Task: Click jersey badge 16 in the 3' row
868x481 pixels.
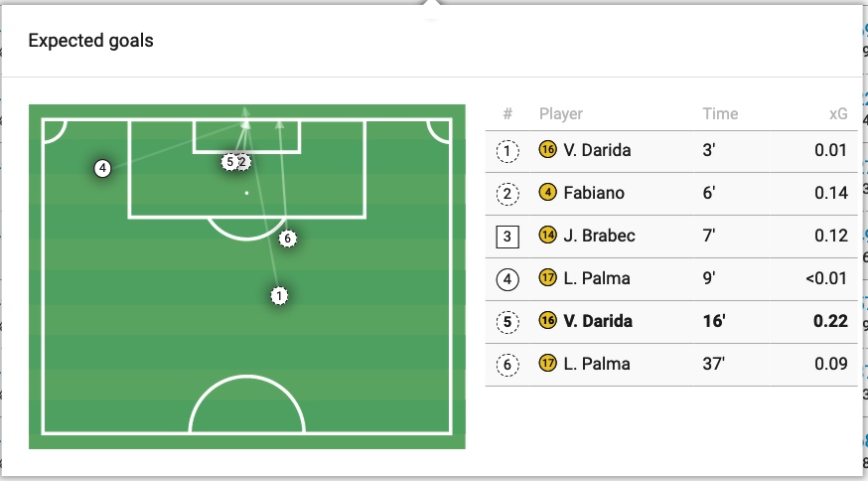Action: pos(547,150)
